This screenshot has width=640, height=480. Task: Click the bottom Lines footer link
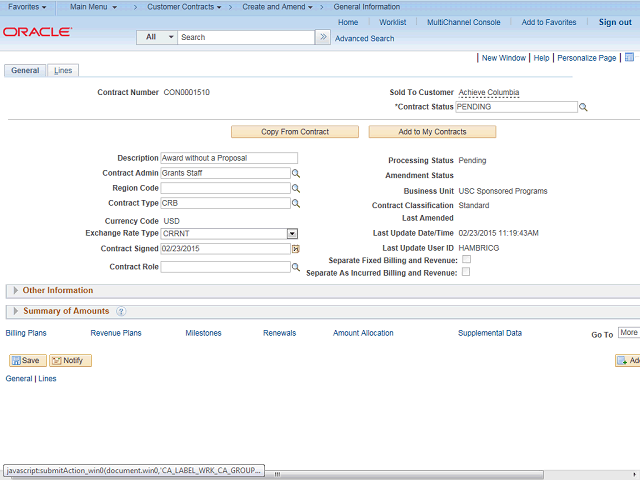(x=47, y=379)
